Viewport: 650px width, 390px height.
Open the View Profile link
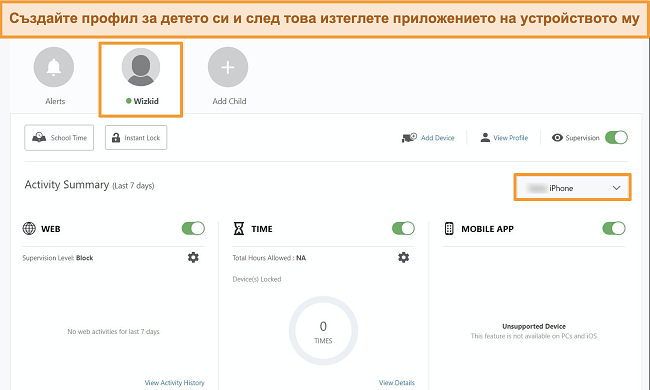click(x=510, y=138)
